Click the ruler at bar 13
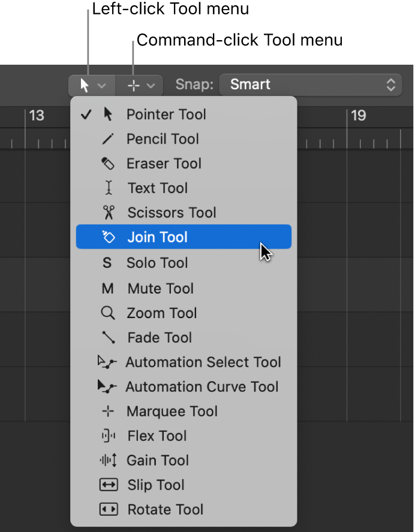Image resolution: width=415 pixels, height=532 pixels. point(36,116)
